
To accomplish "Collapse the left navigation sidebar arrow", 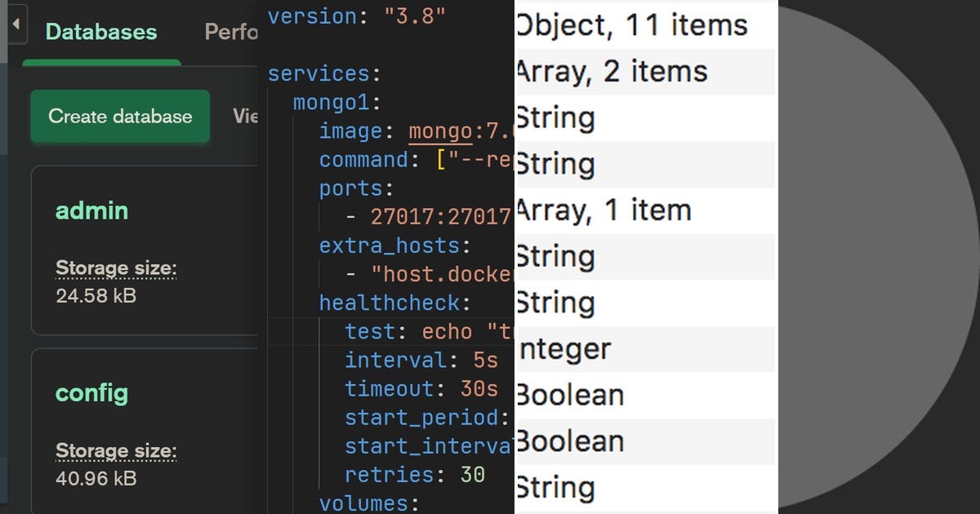I will coord(16,24).
